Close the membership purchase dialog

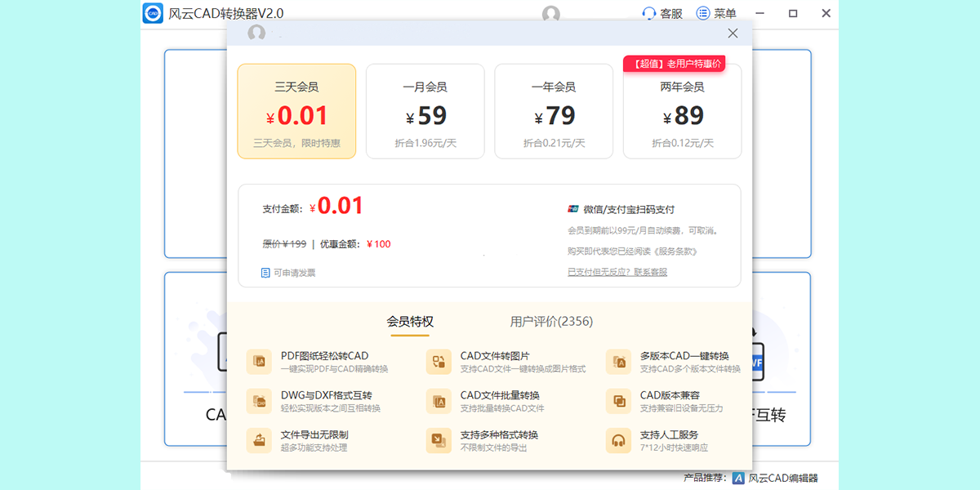[x=733, y=33]
